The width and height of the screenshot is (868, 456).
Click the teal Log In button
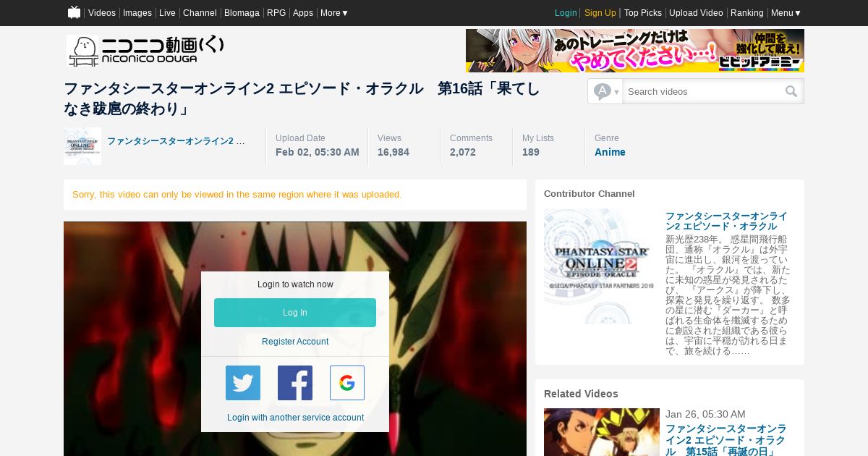pos(295,313)
